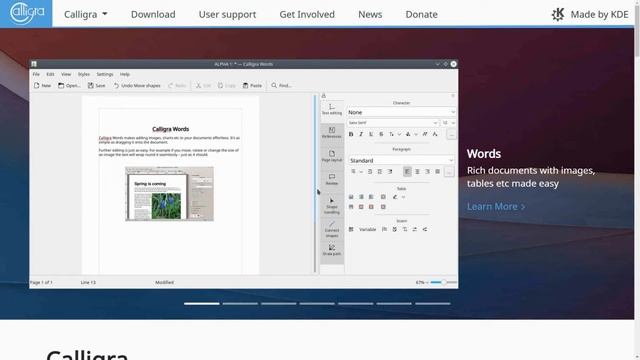Viewport: 640px width, 360px height.
Task: Open the User support page
Action: 227,14
